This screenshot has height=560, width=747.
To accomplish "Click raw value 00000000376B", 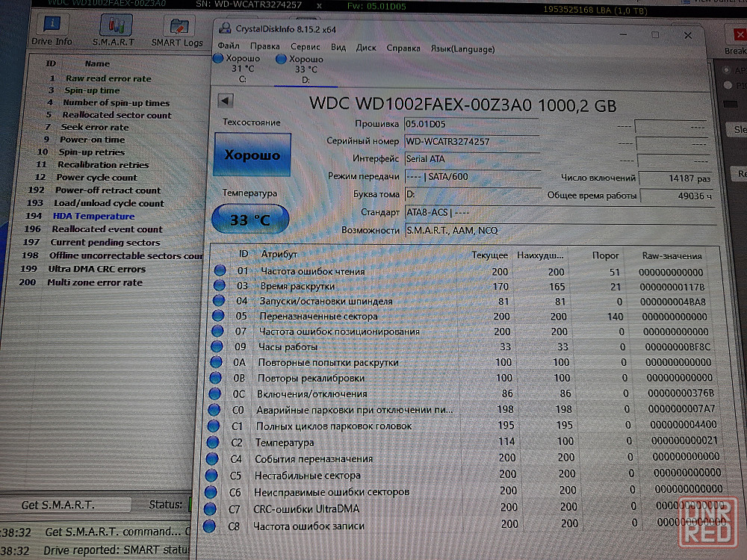I will pos(681,393).
